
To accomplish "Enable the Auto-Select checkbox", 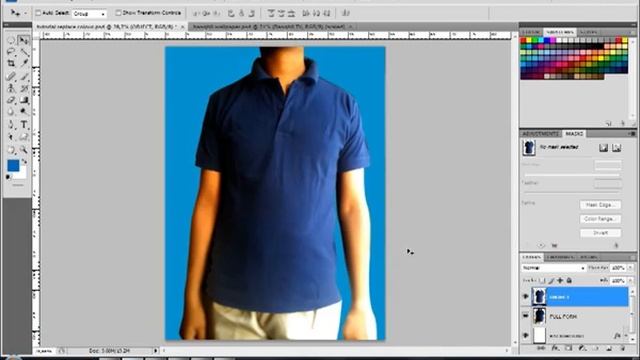I will (38, 13).
